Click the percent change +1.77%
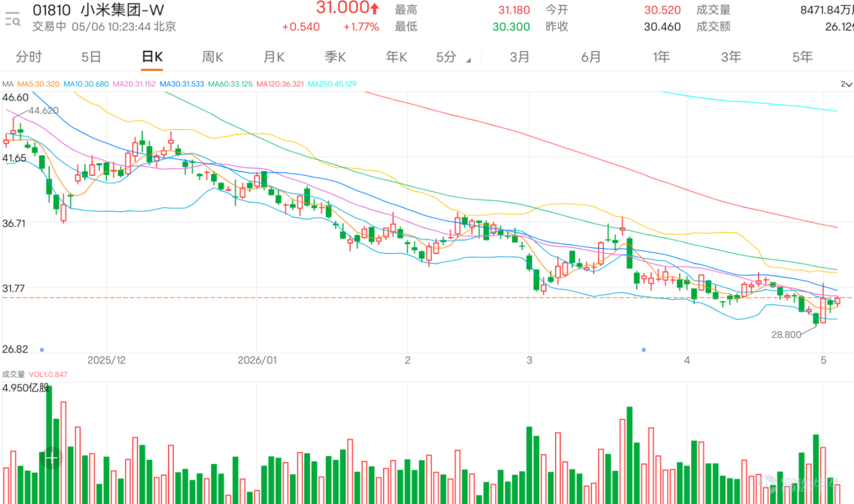This screenshot has width=854, height=504. tap(361, 27)
